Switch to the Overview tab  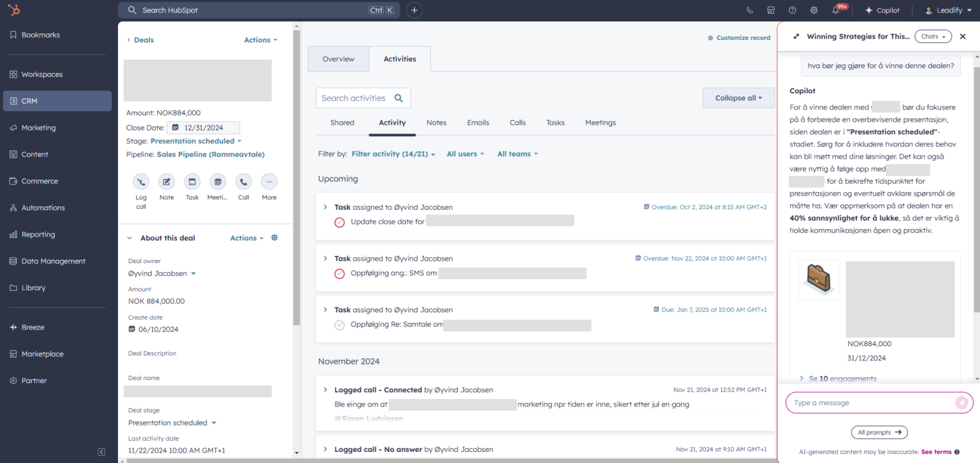[x=338, y=59]
